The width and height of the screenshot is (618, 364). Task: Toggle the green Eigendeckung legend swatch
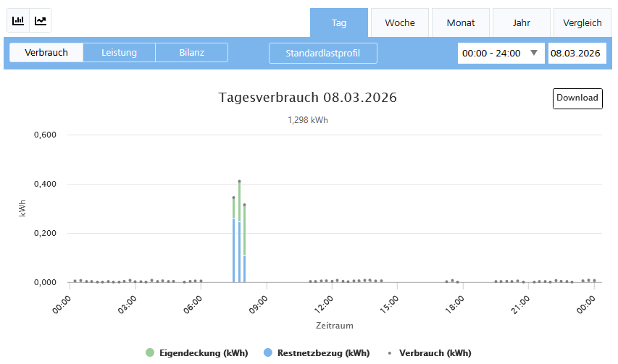[150, 353]
